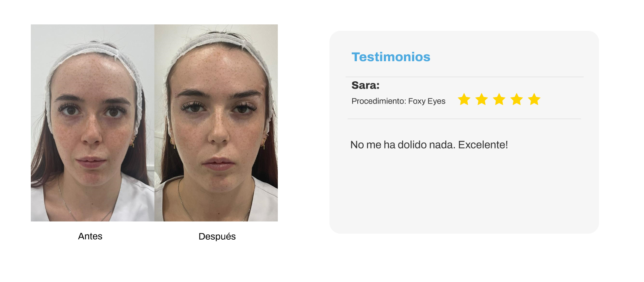644x282 pixels.
Task: Click the first gold rating star
Action: pyautogui.click(x=464, y=99)
